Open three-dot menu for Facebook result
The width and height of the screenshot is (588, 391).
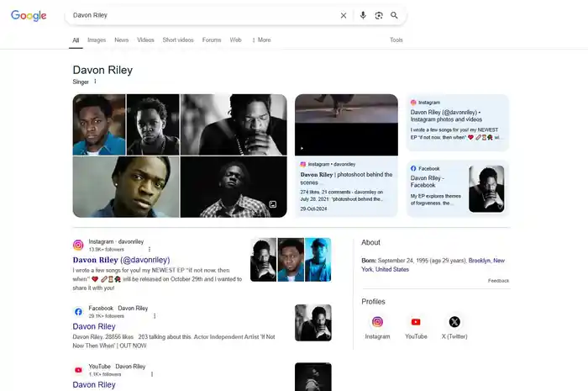click(x=155, y=316)
